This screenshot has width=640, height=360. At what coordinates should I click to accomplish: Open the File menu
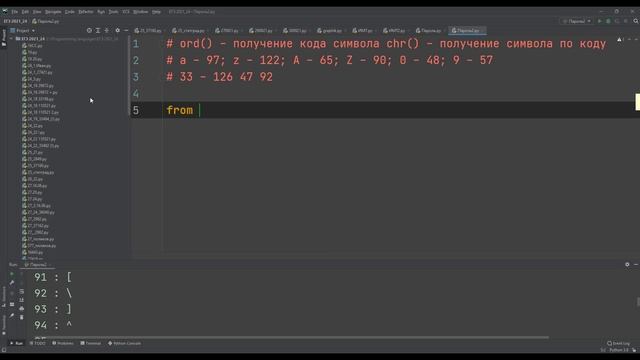15,12
